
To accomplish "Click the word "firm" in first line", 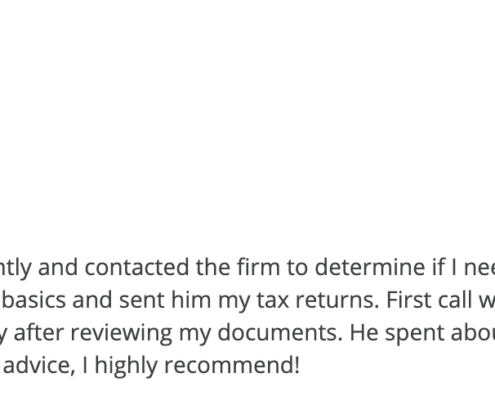I will pos(258,267).
